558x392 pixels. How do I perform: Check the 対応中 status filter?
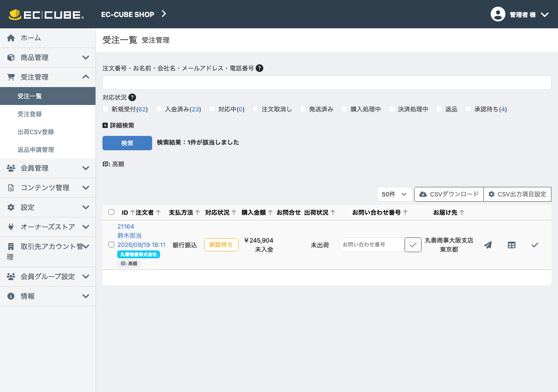(212, 109)
